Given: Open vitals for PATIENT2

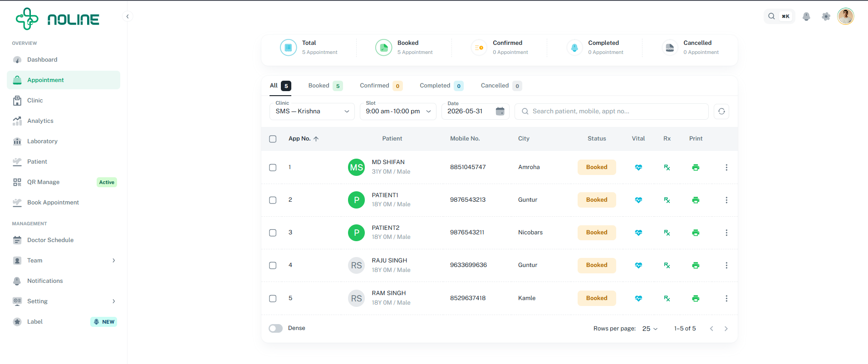Looking at the screenshot, I should coord(638,233).
